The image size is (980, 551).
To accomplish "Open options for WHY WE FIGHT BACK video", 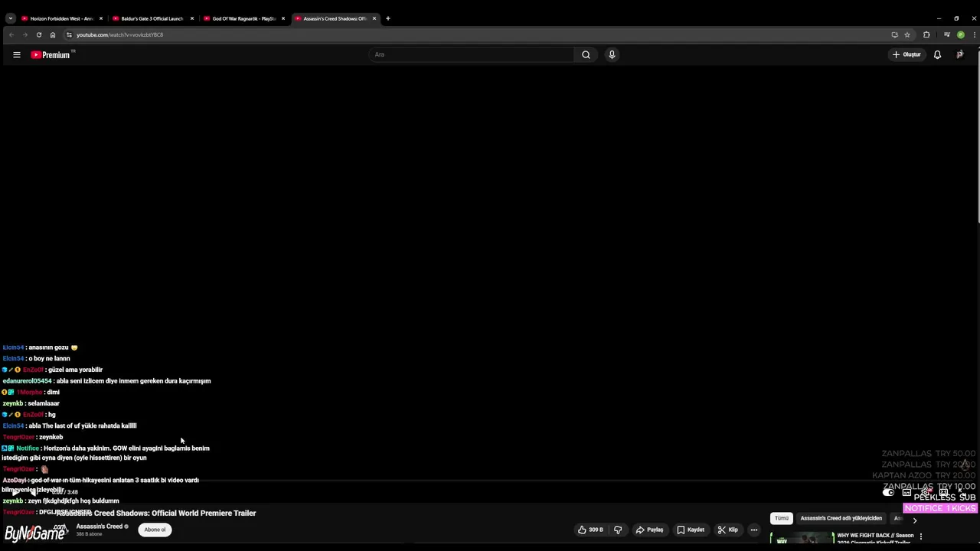I will [921, 536].
